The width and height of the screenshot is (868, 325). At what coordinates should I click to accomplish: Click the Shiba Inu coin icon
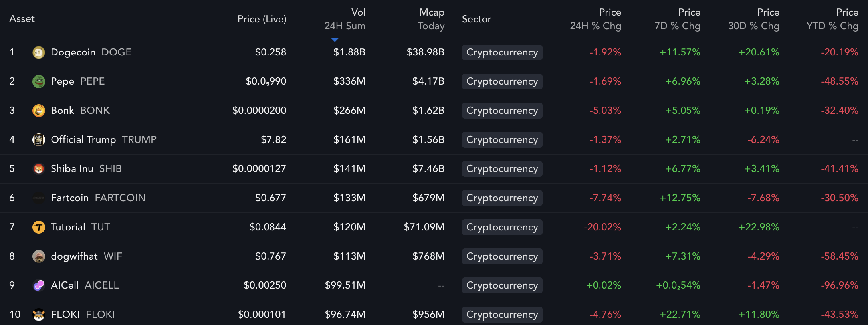[x=39, y=169]
